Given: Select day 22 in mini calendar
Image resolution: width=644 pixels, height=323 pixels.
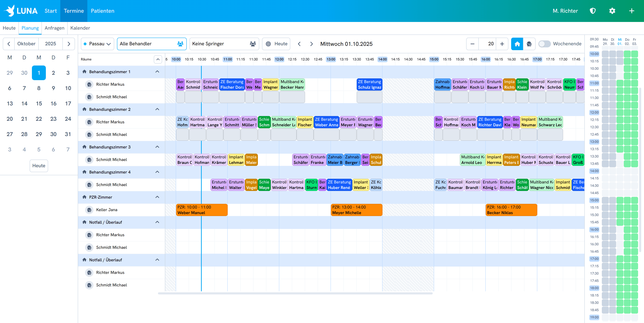Looking at the screenshot, I should pos(39,119).
